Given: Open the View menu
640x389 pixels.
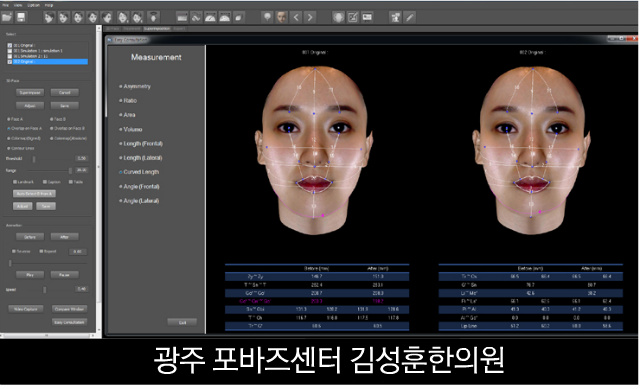Looking at the screenshot, I should pyautogui.click(x=18, y=5).
